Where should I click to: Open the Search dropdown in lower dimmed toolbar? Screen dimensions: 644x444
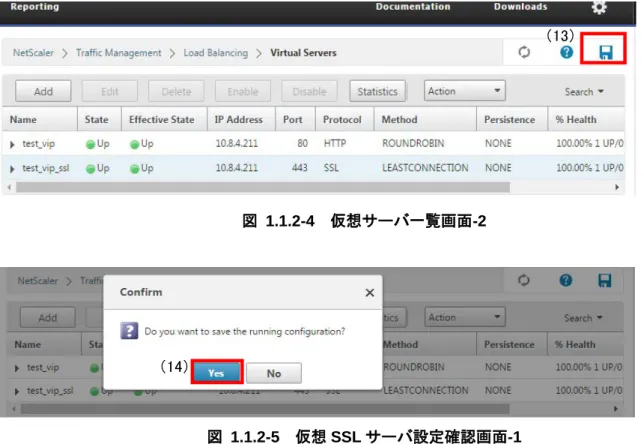tap(583, 318)
